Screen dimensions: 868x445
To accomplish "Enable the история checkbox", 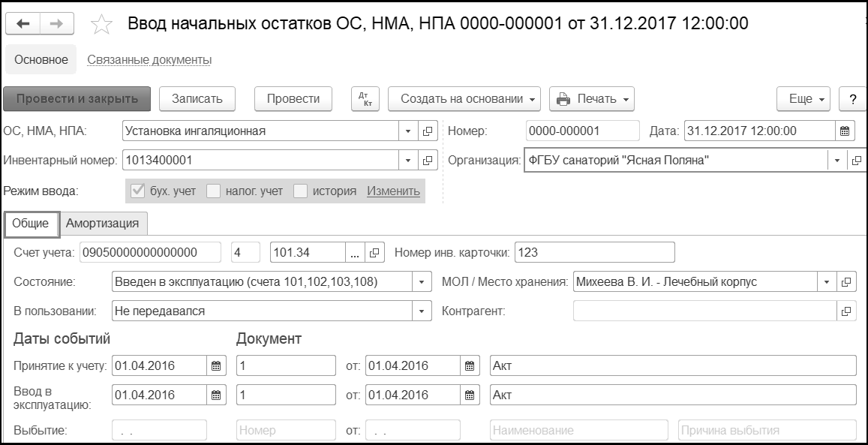I will [x=301, y=191].
